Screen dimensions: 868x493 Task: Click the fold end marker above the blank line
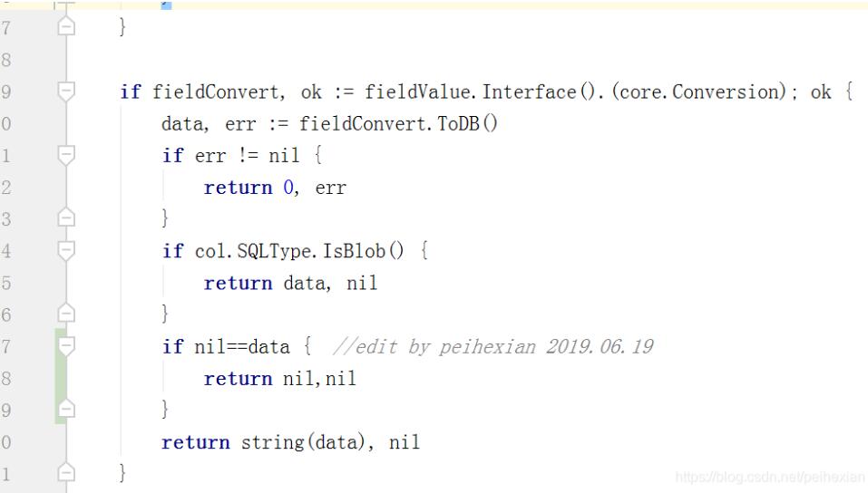[65, 28]
